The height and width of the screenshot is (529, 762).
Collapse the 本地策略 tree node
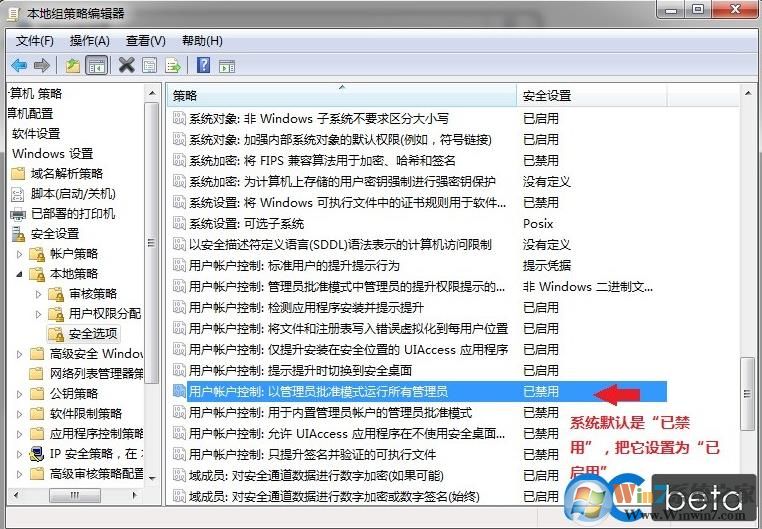pos(19,274)
